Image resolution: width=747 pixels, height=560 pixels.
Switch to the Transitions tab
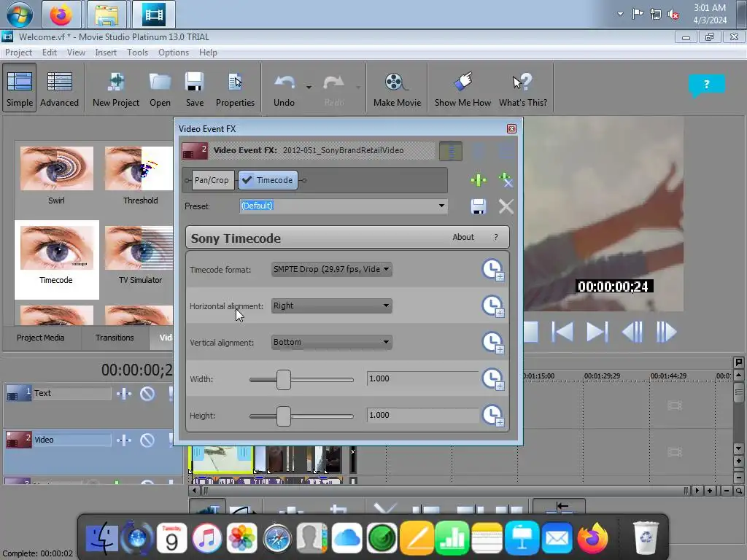tap(115, 338)
